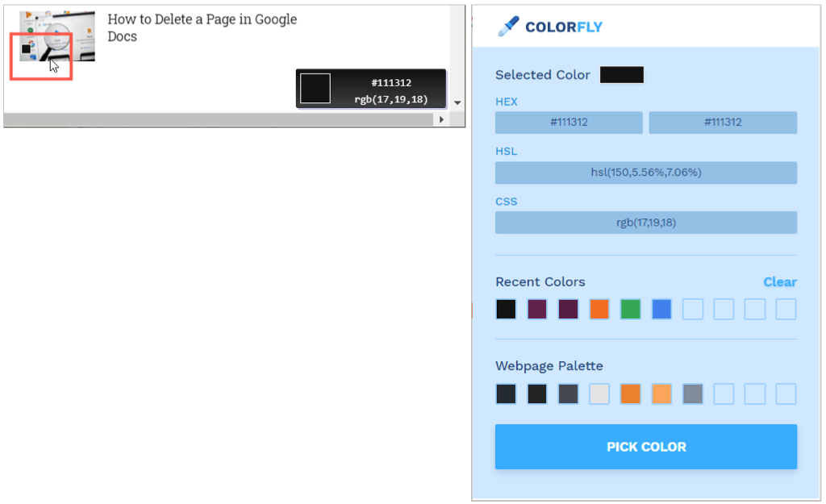Select the light orange swatch in Webpage Palette

(x=661, y=394)
